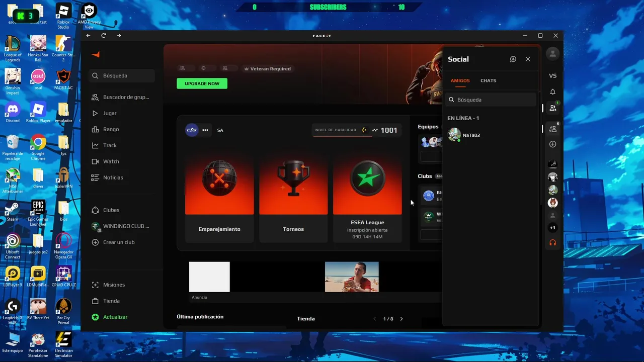The image size is (644, 362).
Task: Click the left sidebar Búsqueda search field
Action: pyautogui.click(x=121, y=75)
